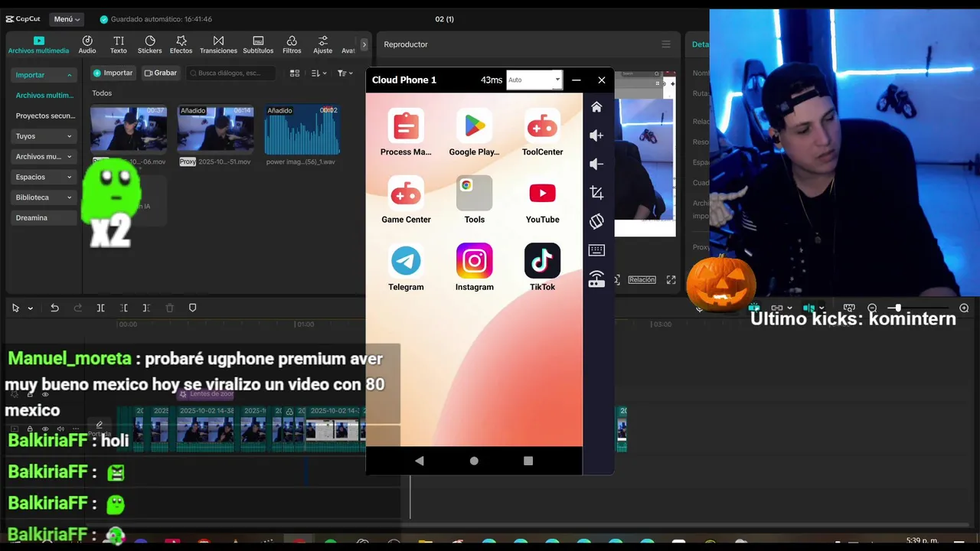Open the selection tool dropdown arrow
Image resolution: width=980 pixels, height=551 pixels.
coord(31,308)
